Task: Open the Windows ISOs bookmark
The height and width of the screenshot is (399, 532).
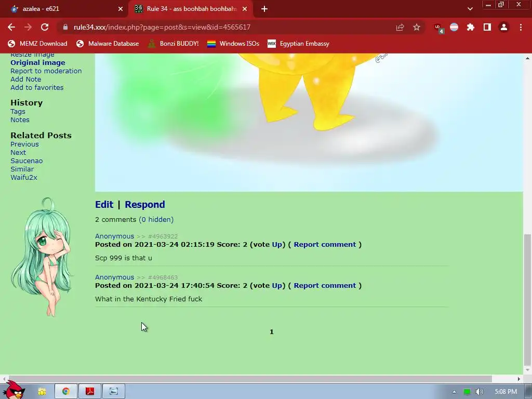Action: [x=233, y=44]
